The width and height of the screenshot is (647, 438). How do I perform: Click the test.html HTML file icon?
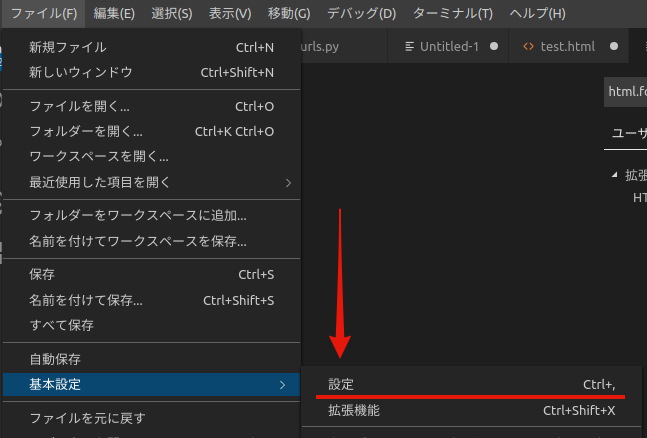pyautogui.click(x=528, y=47)
